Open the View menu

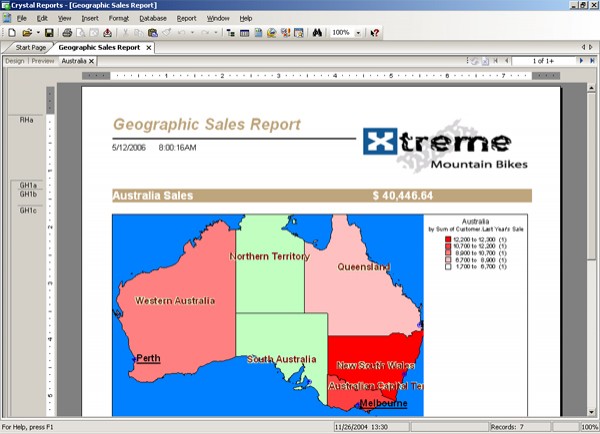click(64, 18)
